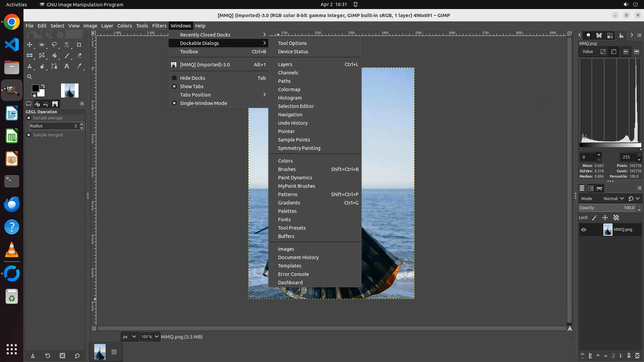
Task: Click the Error Console entry
Action: pyautogui.click(x=293, y=274)
